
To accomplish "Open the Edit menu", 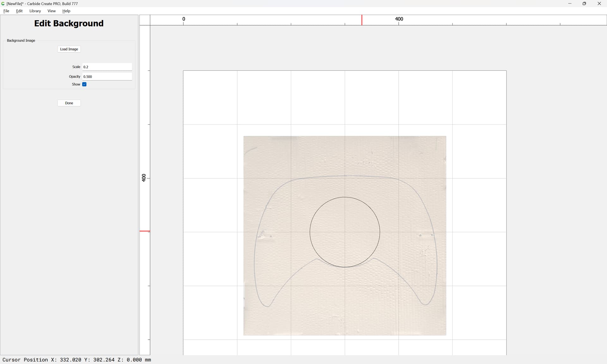I will 19,11.
